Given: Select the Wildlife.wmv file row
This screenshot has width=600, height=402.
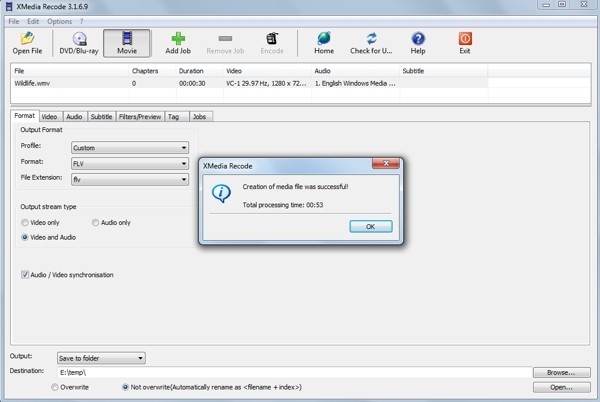Looking at the screenshot, I should [x=249, y=83].
